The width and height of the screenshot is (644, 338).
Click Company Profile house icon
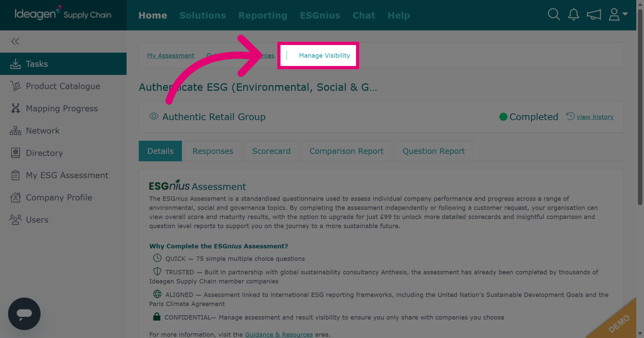click(x=15, y=198)
